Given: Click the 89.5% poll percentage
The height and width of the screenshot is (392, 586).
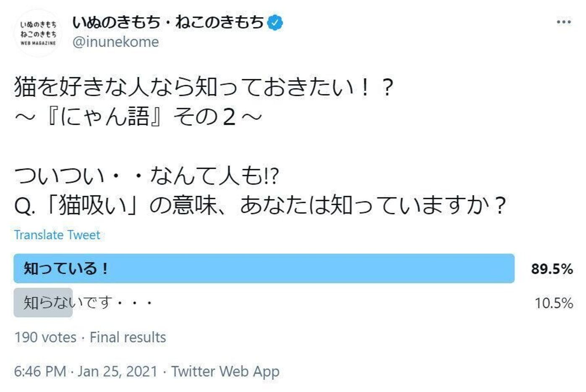Looking at the screenshot, I should point(552,269).
